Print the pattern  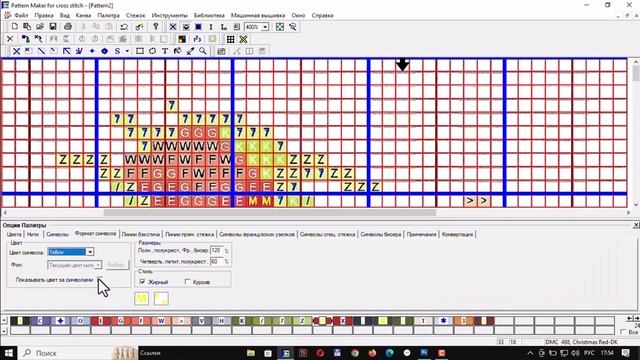pos(68,27)
